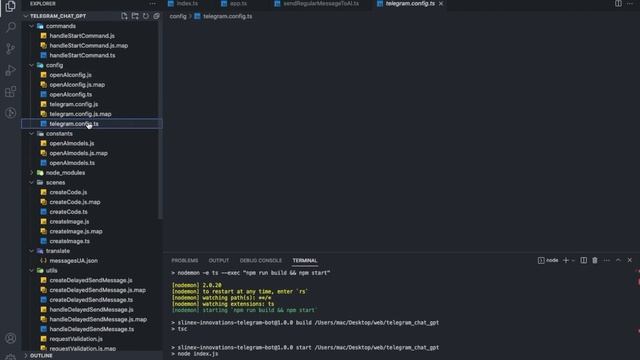Viewport: 640px width, 360px height.
Task: Maximize the terminal panel size
Action: [x=618, y=260]
